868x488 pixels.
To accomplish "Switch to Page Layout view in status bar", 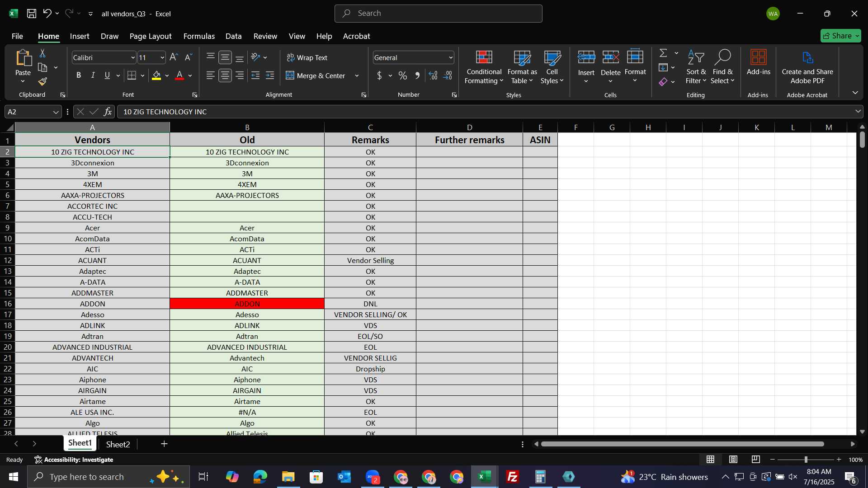I will (733, 460).
